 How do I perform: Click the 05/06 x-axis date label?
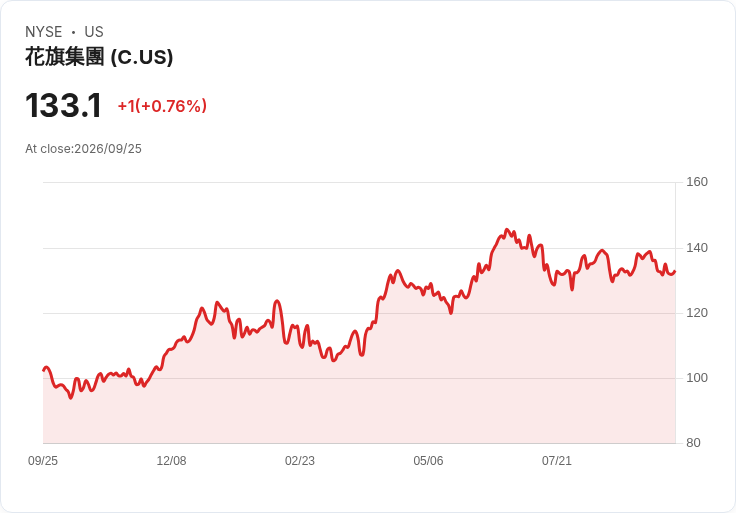point(428,461)
